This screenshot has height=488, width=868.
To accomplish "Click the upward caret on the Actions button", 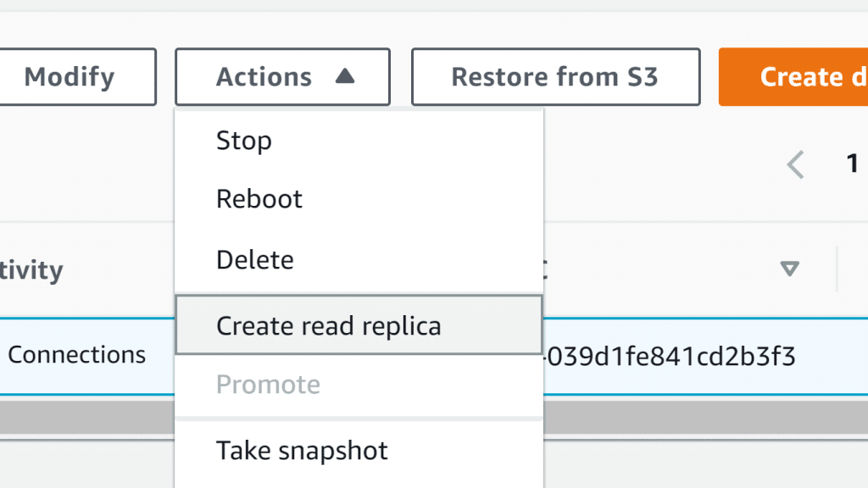I will click(x=344, y=77).
